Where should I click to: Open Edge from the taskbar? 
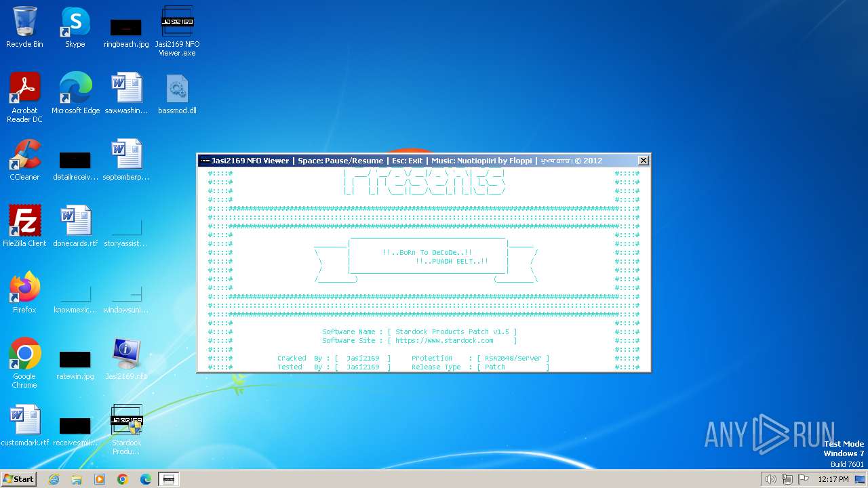pos(146,479)
